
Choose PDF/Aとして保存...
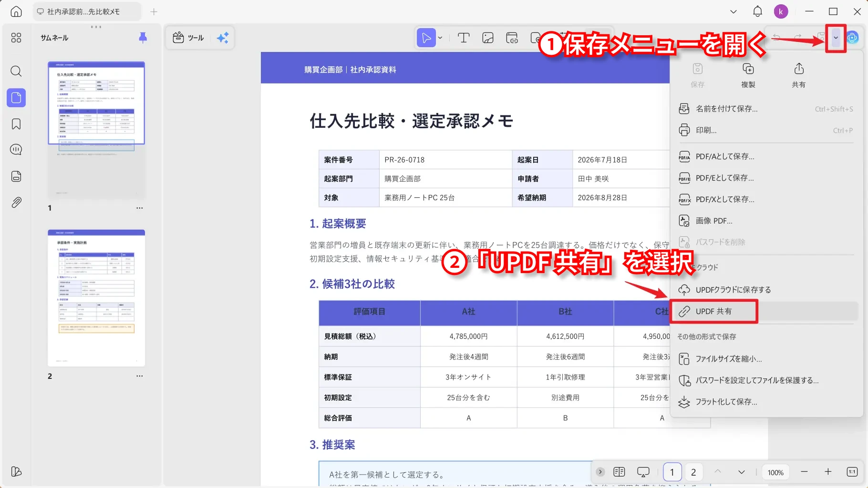pos(766,156)
